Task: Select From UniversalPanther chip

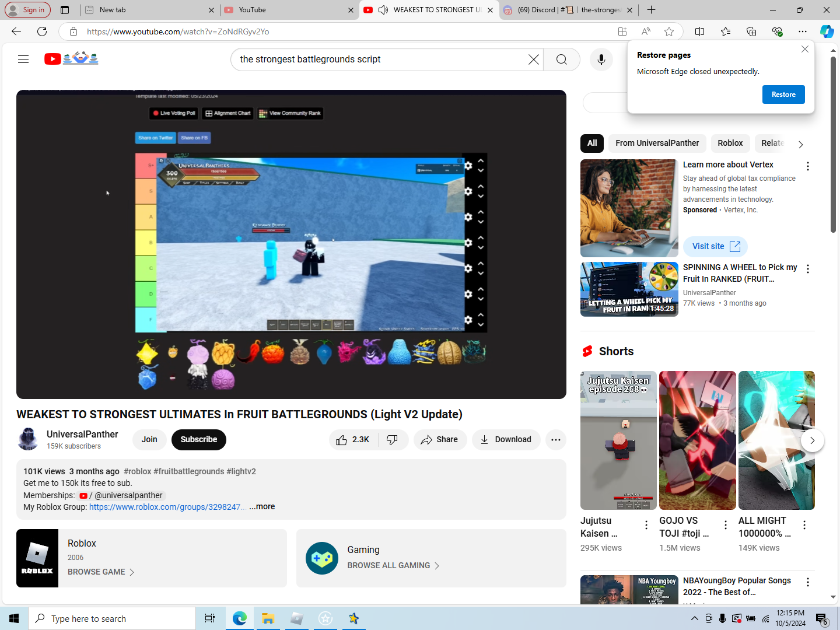Action: [x=657, y=143]
